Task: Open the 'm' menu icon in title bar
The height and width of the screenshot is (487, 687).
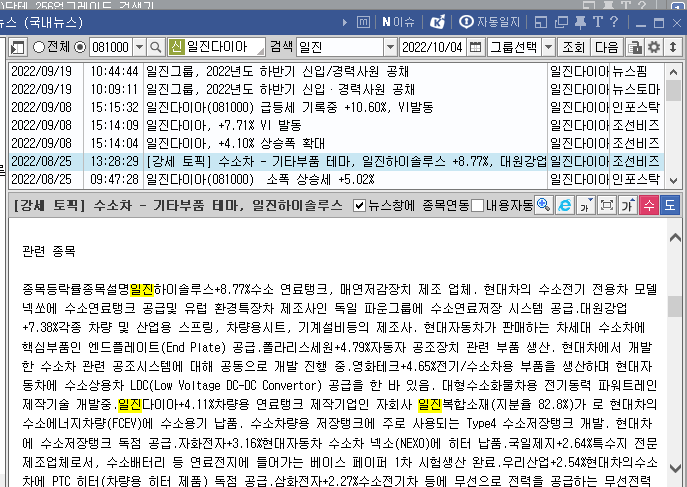Action: (363, 22)
